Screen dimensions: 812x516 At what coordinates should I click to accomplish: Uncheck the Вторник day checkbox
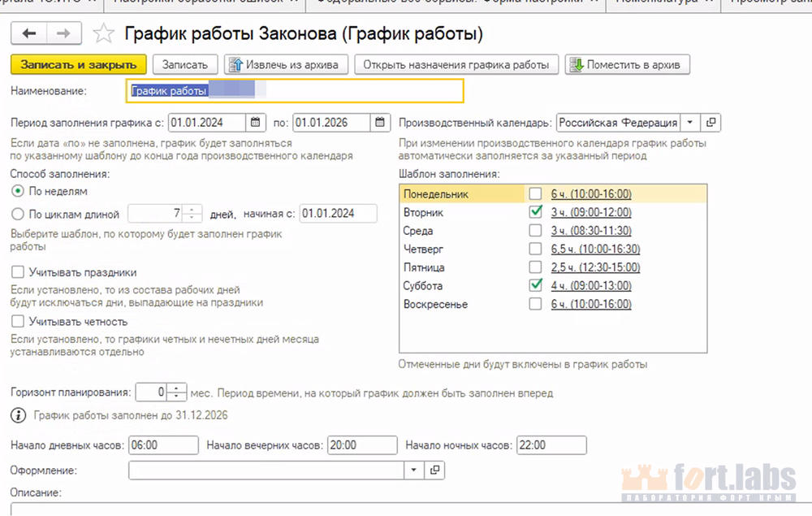(x=535, y=212)
